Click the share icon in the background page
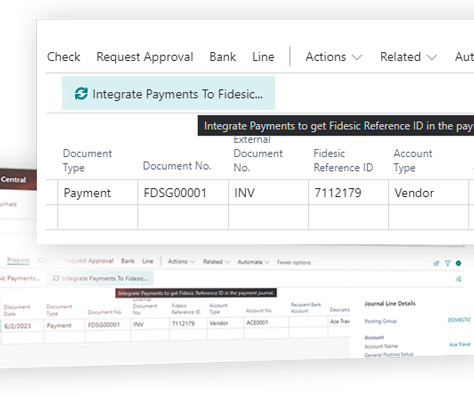The width and height of the screenshot is (474, 396). point(436,263)
